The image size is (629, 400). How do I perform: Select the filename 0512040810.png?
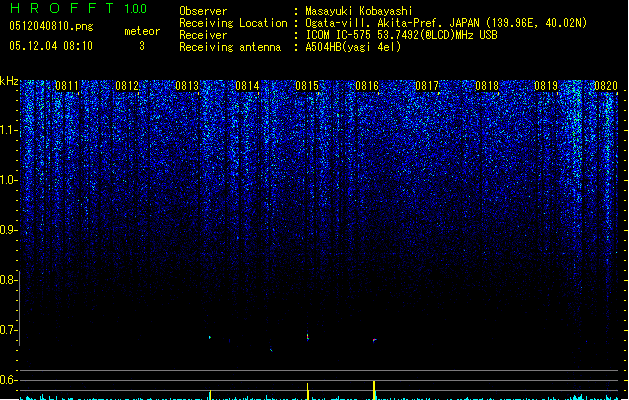51,26
